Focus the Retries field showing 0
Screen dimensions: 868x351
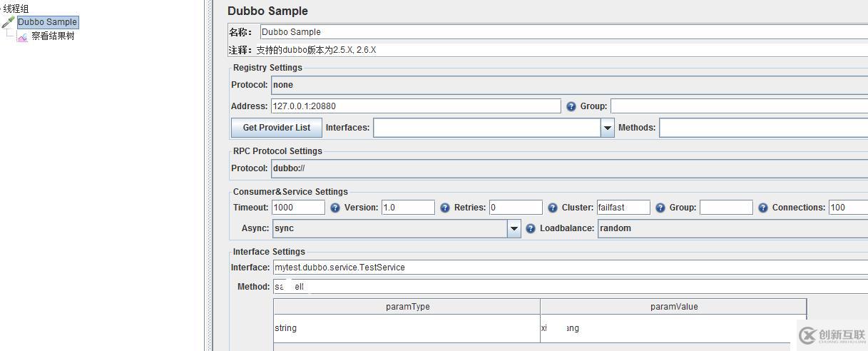pyautogui.click(x=516, y=208)
